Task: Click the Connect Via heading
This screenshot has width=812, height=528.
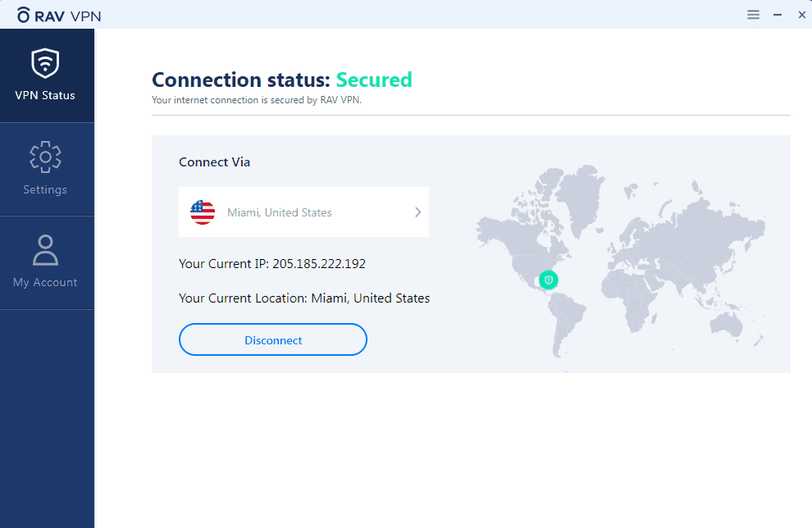Action: pos(214,162)
